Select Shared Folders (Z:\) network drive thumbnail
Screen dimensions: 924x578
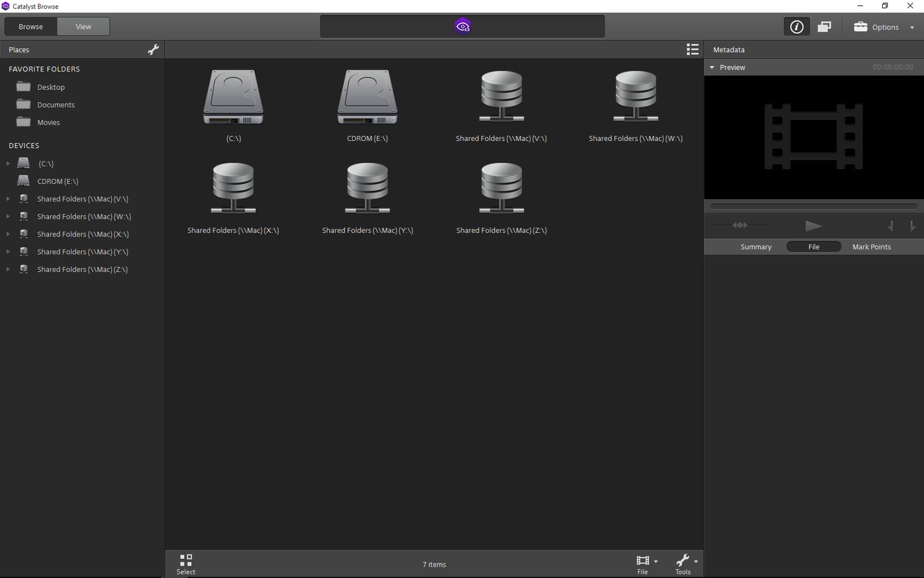click(x=501, y=188)
